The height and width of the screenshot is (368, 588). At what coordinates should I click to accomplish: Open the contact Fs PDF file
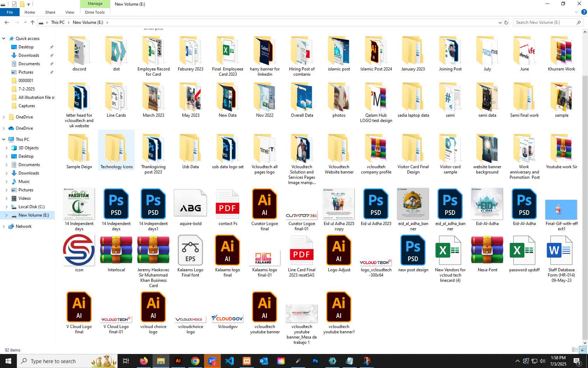pos(227,207)
